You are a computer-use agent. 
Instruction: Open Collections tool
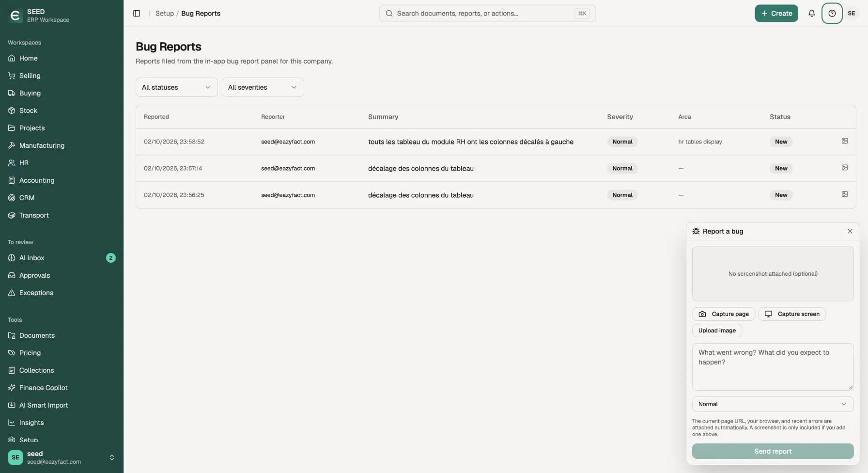click(62, 370)
